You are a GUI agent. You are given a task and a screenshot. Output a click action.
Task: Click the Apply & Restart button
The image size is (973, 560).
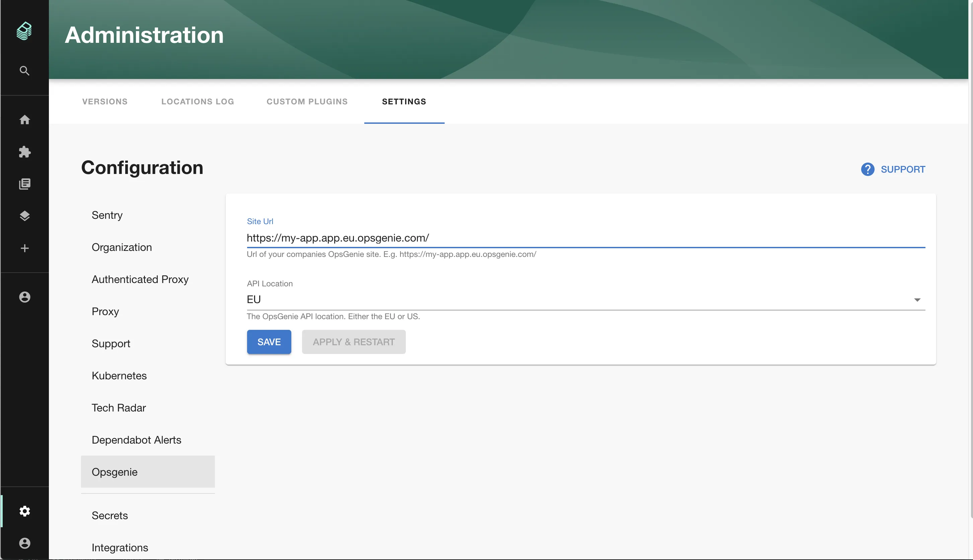(354, 342)
